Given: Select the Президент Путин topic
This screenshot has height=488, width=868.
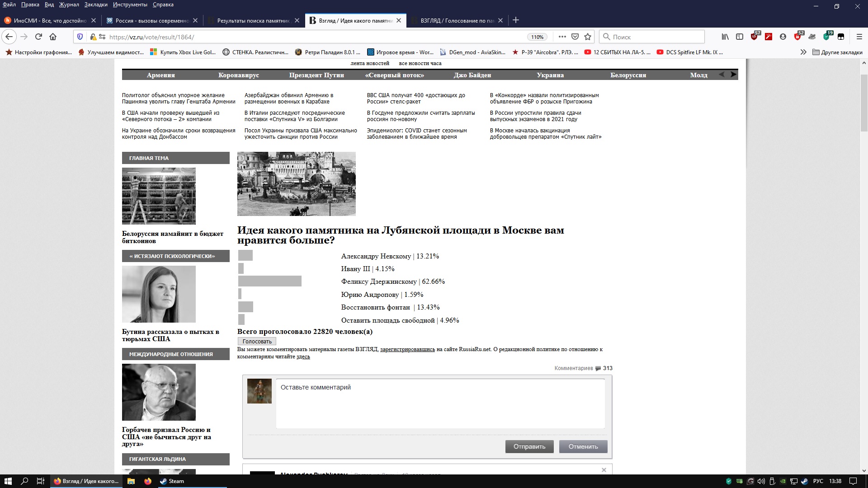Looking at the screenshot, I should [316, 75].
